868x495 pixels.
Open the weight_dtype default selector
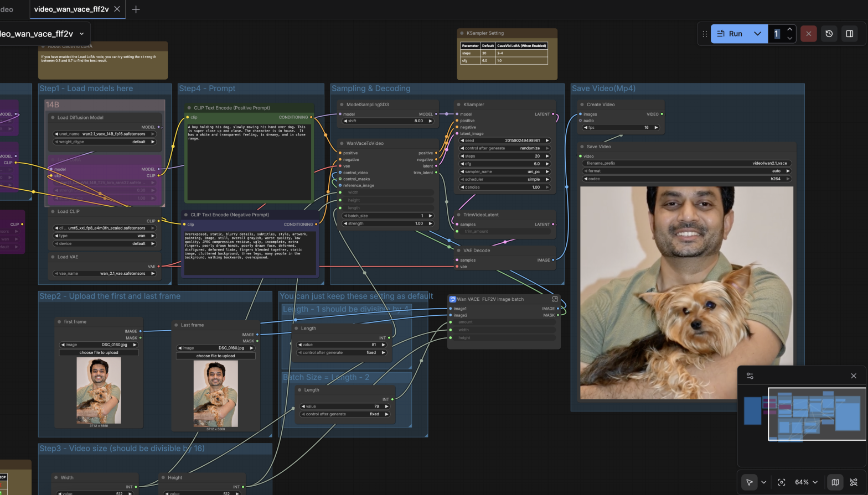click(x=105, y=142)
